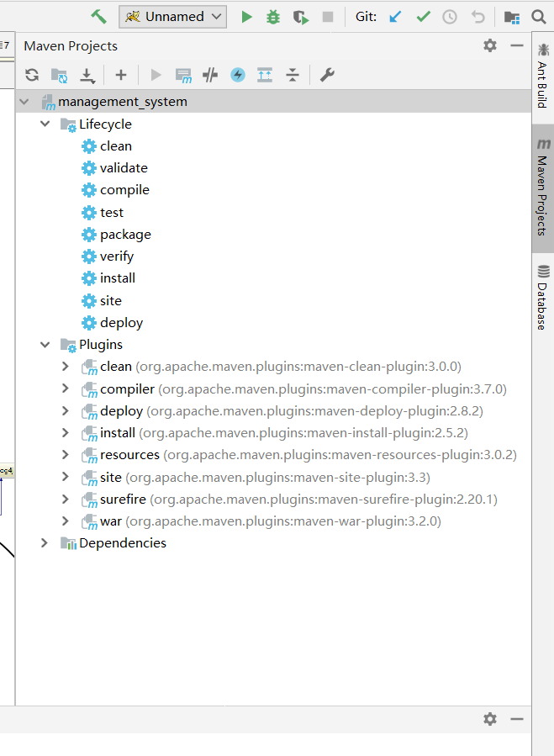Execute Maven goal icon
Screen dimensions: 554x756
click(184, 76)
